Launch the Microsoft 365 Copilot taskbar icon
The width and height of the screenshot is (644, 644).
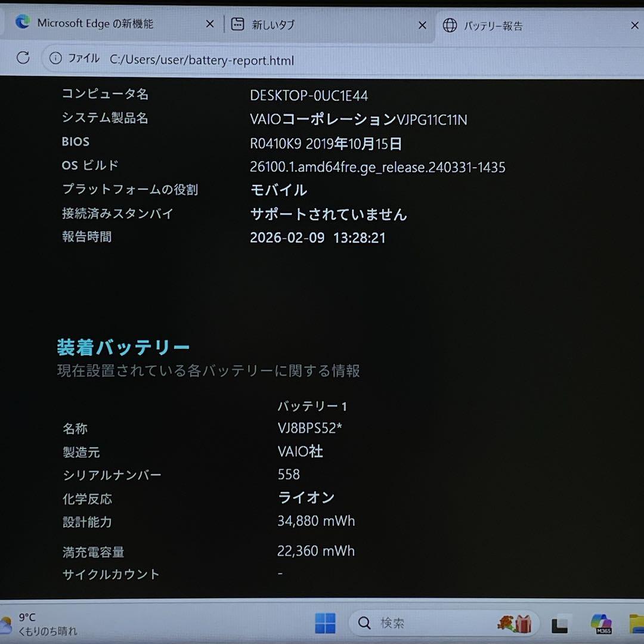601,624
